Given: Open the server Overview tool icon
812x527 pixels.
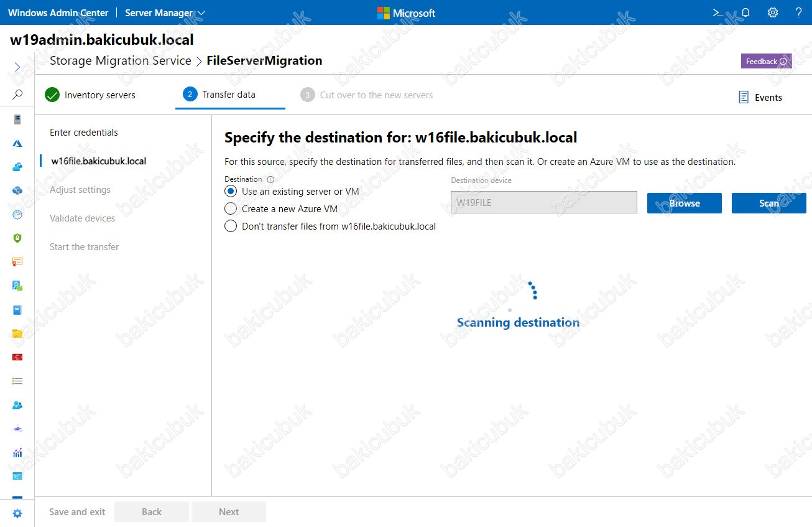Looking at the screenshot, I should (17, 119).
